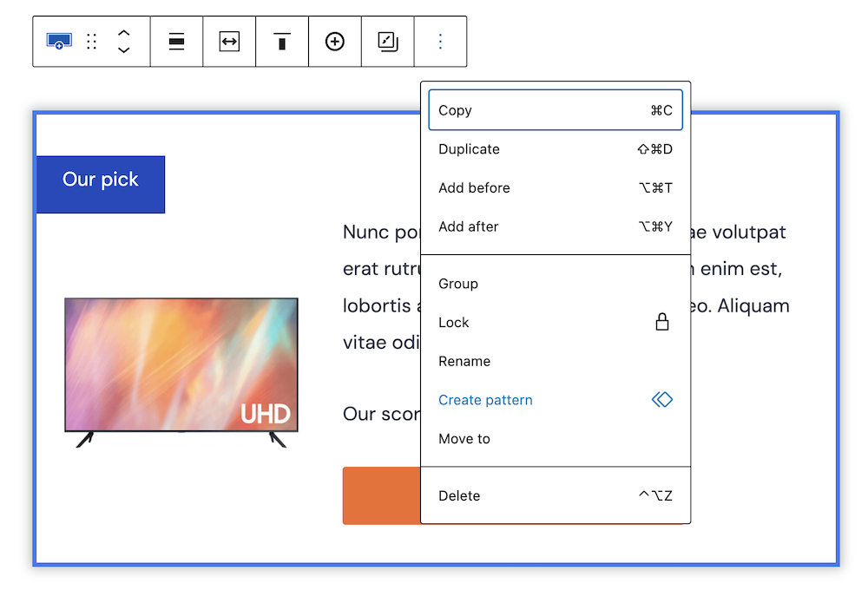Select Duplicate in the block menu
This screenshot has height=590, width=868.
tap(556, 149)
